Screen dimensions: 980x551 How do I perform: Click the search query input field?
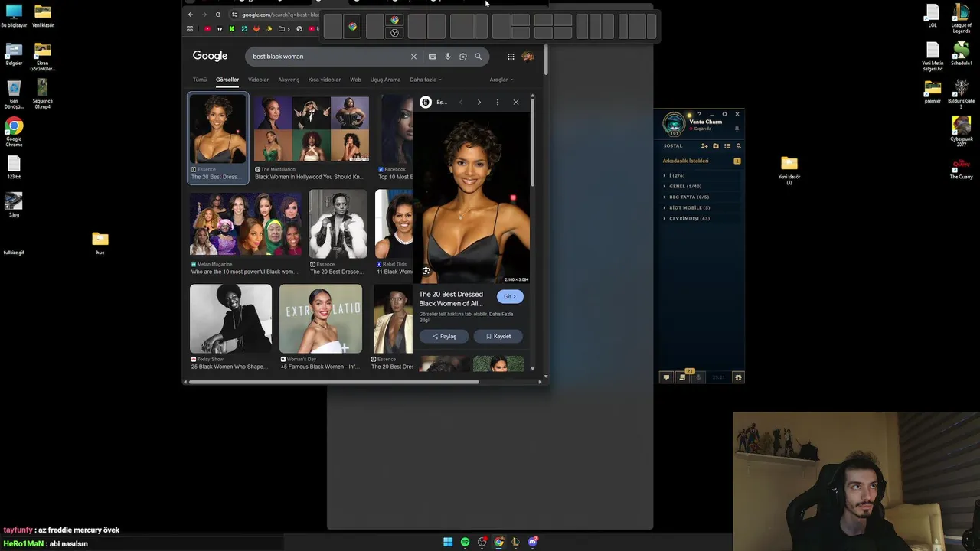coord(329,56)
